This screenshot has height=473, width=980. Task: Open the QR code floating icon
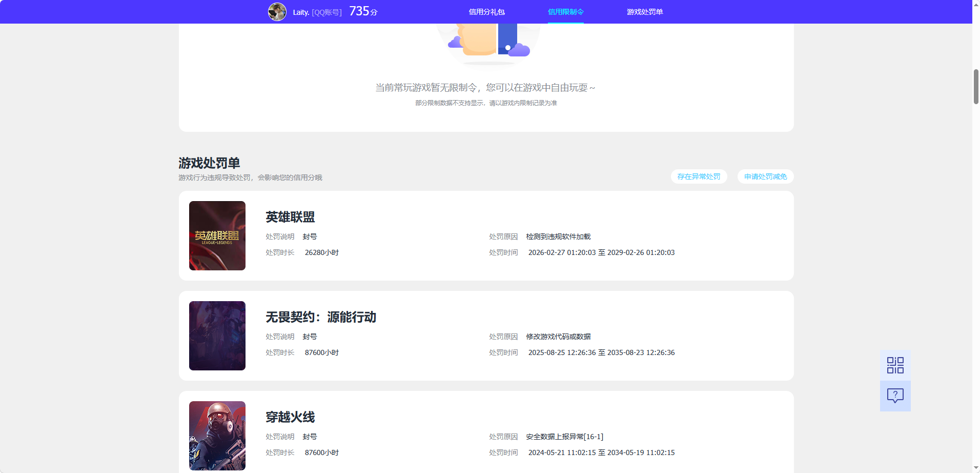[895, 365]
